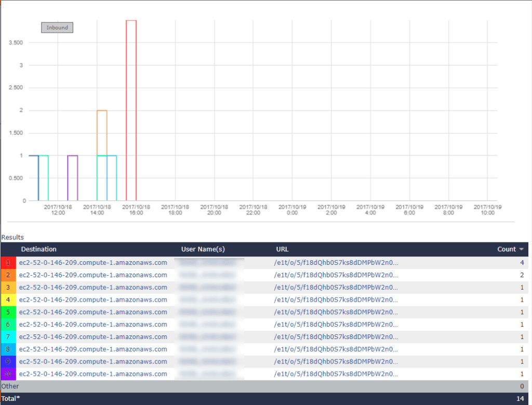532x405 pixels.
Task: Open the URL link in row 8
Action: click(x=336, y=349)
